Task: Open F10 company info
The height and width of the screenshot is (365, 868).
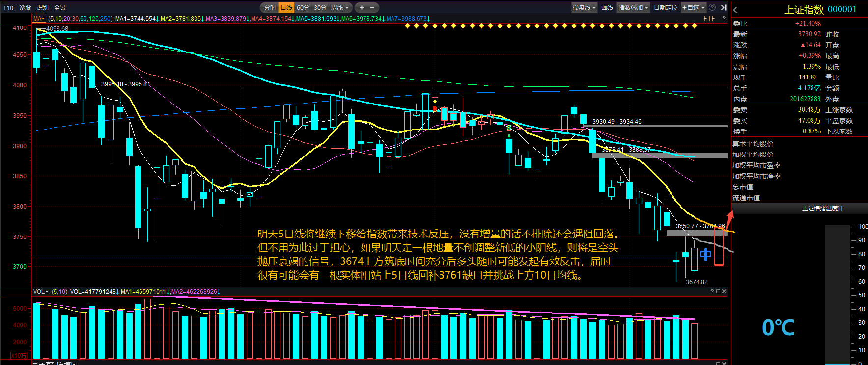Action: tap(8, 7)
